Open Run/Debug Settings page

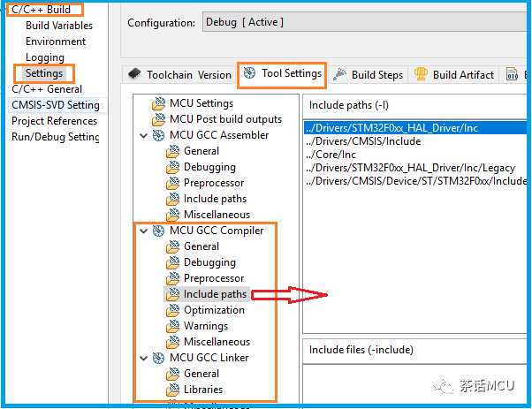(x=56, y=137)
